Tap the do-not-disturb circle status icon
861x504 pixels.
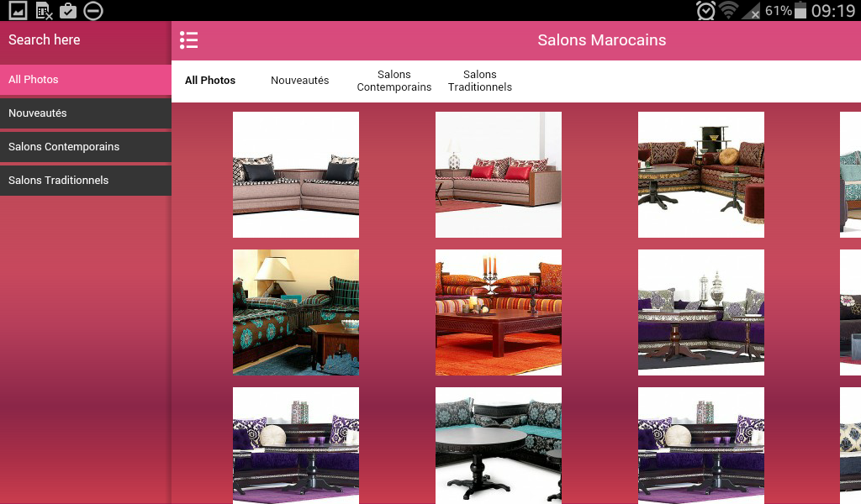[x=93, y=10]
